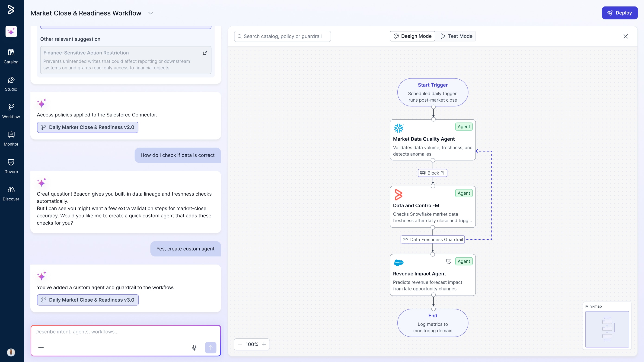Focus the Search catalog, policy or guardrail field
This screenshot has width=644, height=362.
[x=283, y=36]
